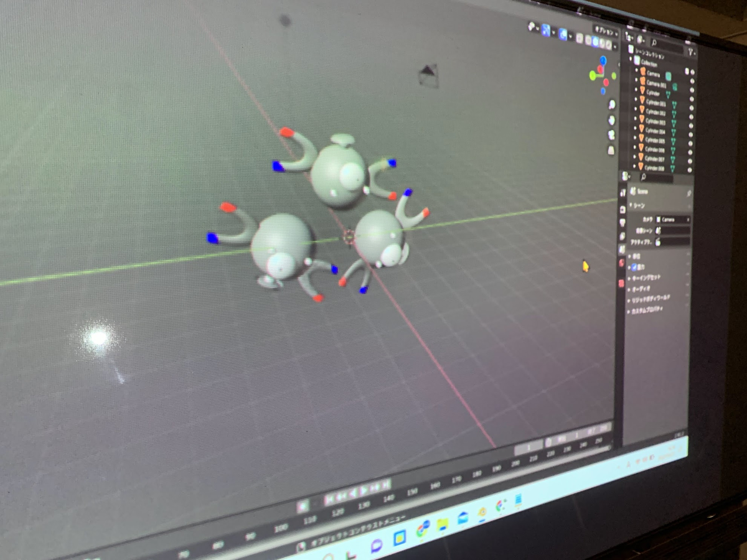
Task: Toggle camera view with the camera gizmo icon
Action: click(x=611, y=135)
